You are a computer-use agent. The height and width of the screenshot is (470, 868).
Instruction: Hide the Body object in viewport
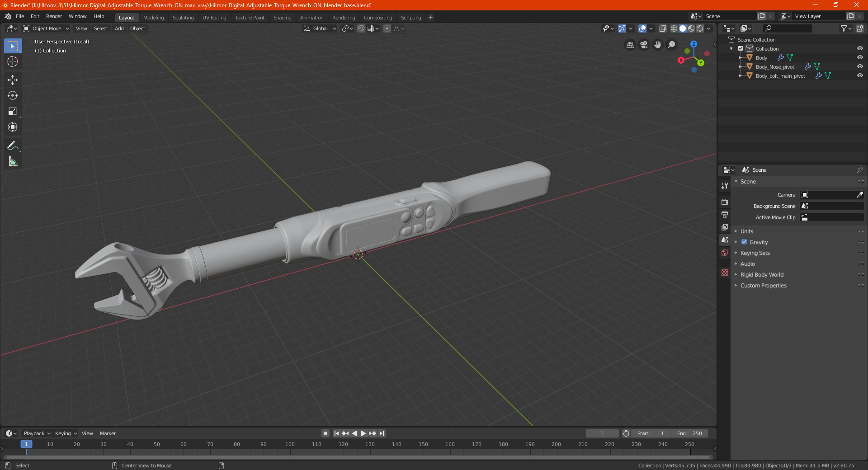click(x=860, y=57)
